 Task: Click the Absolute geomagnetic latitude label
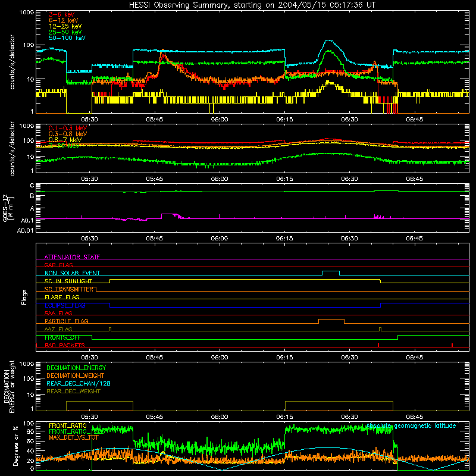(x=411, y=425)
